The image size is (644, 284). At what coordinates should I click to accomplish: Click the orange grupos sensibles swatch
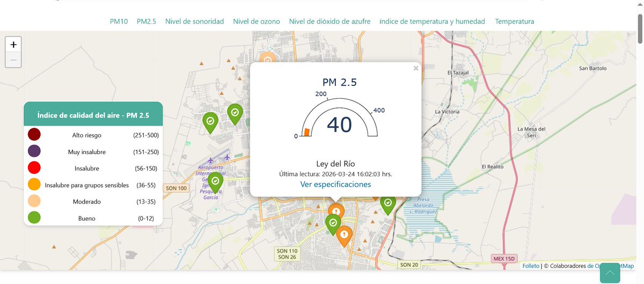point(34,185)
